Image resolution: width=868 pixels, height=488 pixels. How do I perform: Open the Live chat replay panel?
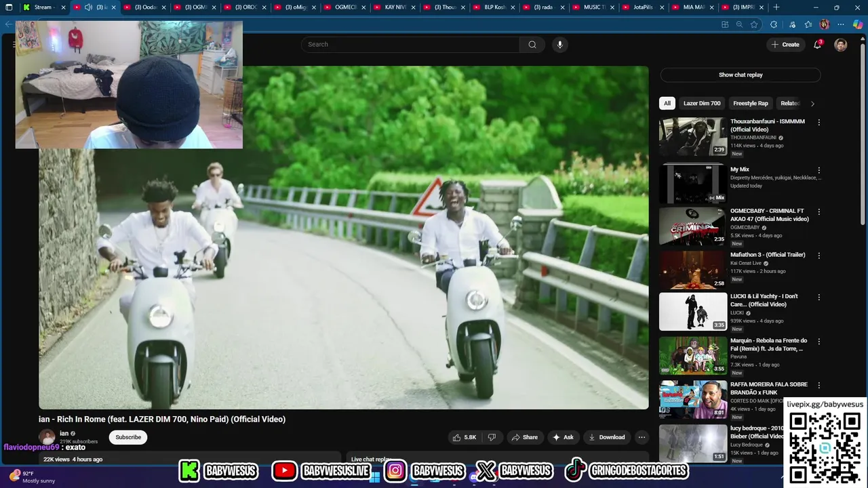[499, 459]
